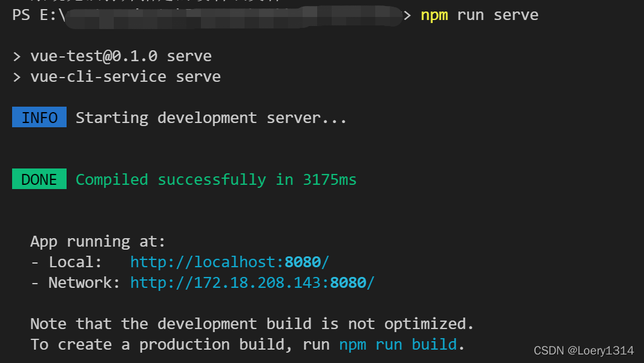The height and width of the screenshot is (363, 644).
Task: Click the blue INFO badge
Action: pos(39,117)
